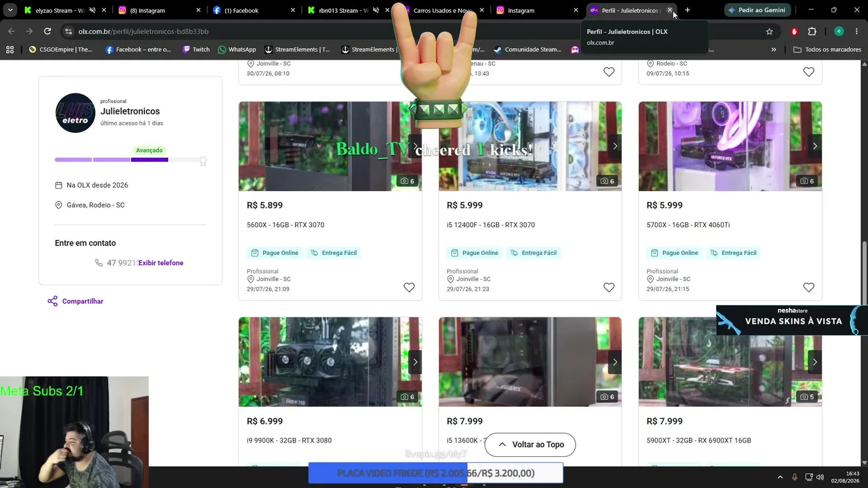Open the CSGOEmpire bookmark

click(60, 49)
